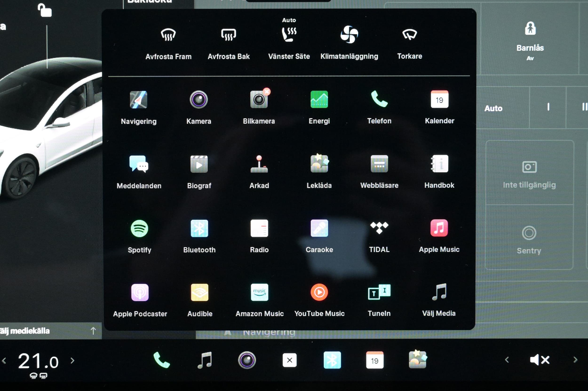Open Bluetooth from bottom dock
This screenshot has height=391, width=588.
(332, 360)
